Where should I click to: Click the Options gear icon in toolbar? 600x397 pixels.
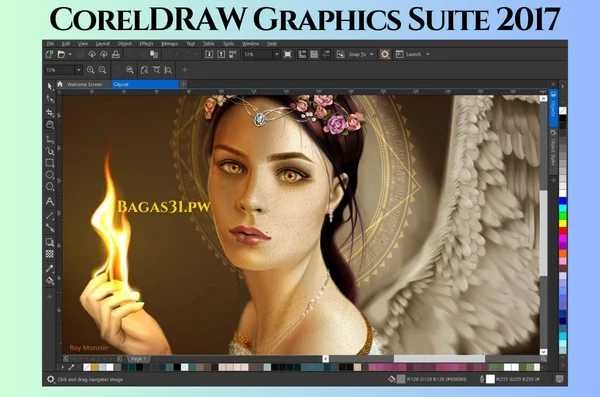[385, 54]
